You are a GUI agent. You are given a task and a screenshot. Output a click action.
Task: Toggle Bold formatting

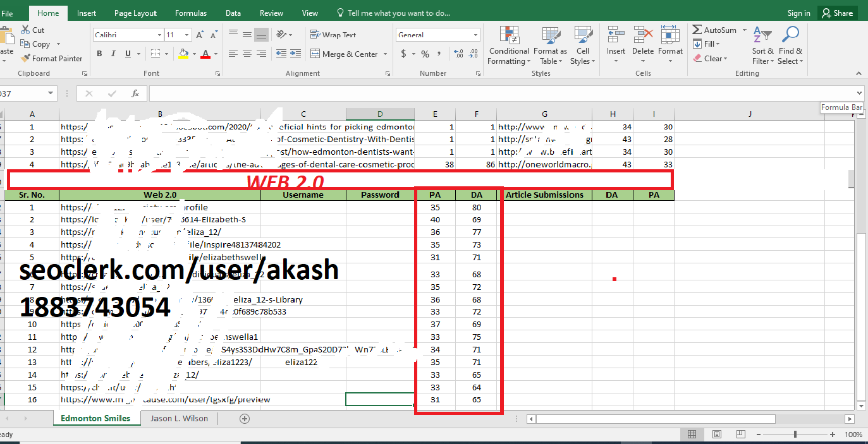pos(99,54)
